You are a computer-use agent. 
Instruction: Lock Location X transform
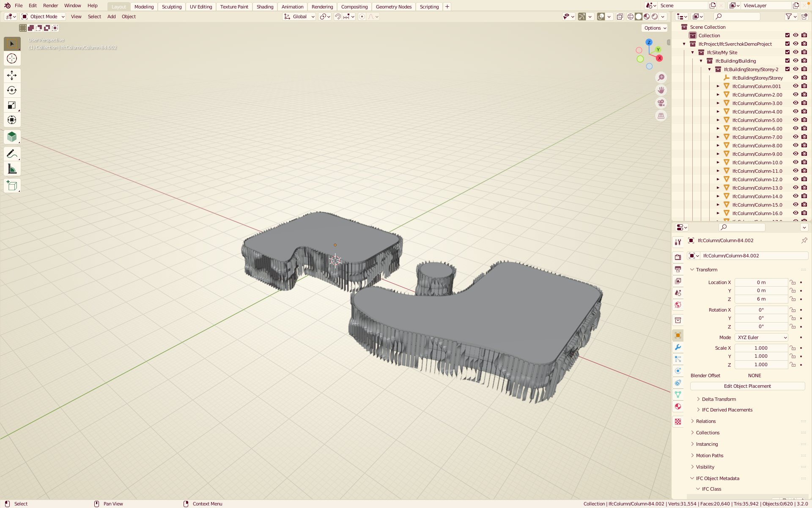tap(793, 282)
